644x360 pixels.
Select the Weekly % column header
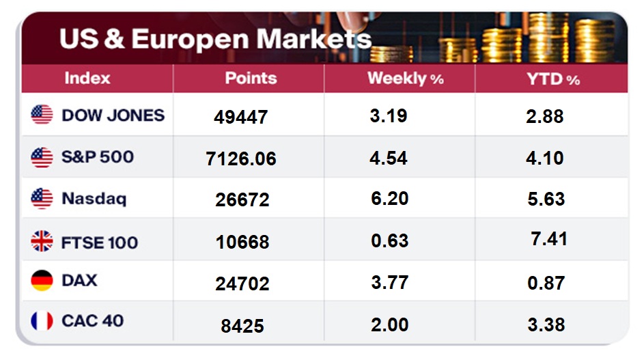(405, 79)
